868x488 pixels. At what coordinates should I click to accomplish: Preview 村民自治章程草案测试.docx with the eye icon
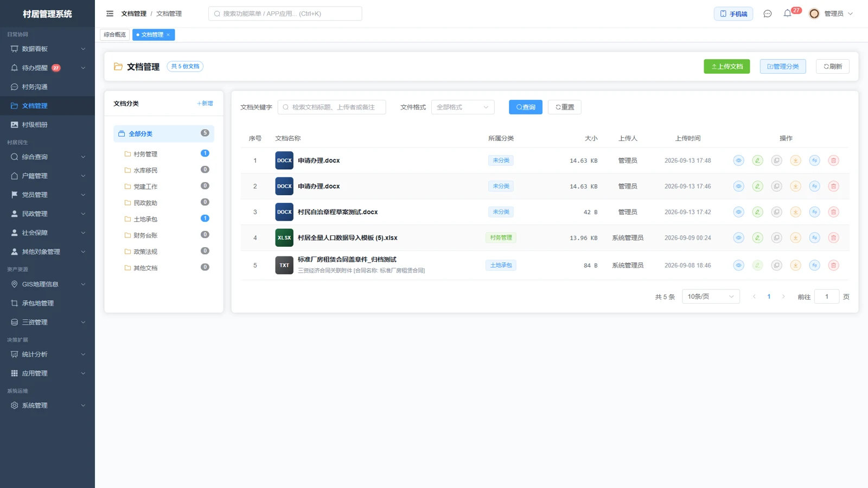point(738,212)
